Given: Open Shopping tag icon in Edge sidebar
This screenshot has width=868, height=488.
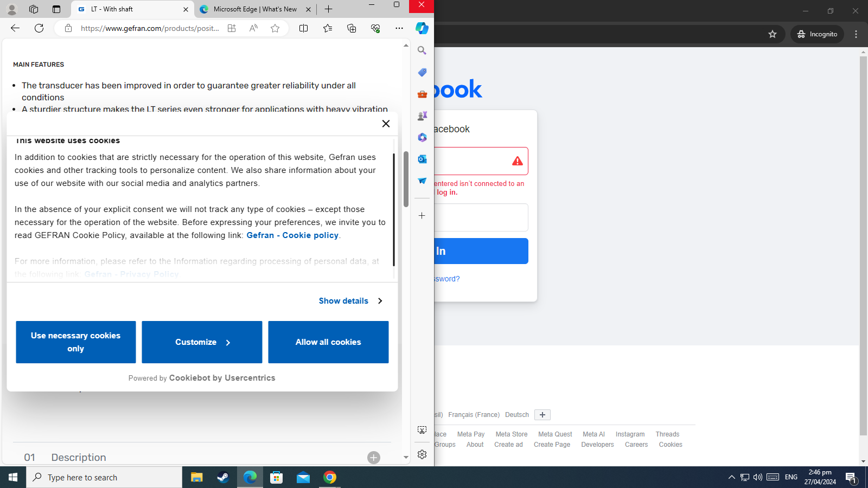Looking at the screenshot, I should click(x=422, y=72).
